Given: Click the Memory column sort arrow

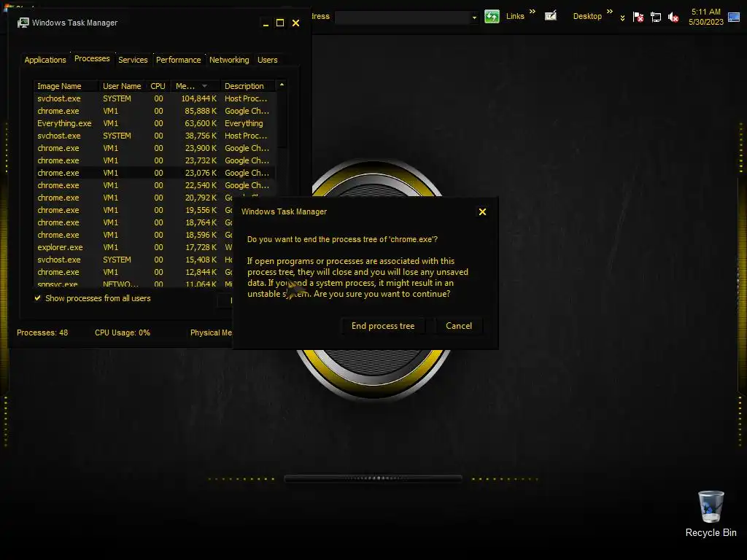Looking at the screenshot, I should pos(204,86).
